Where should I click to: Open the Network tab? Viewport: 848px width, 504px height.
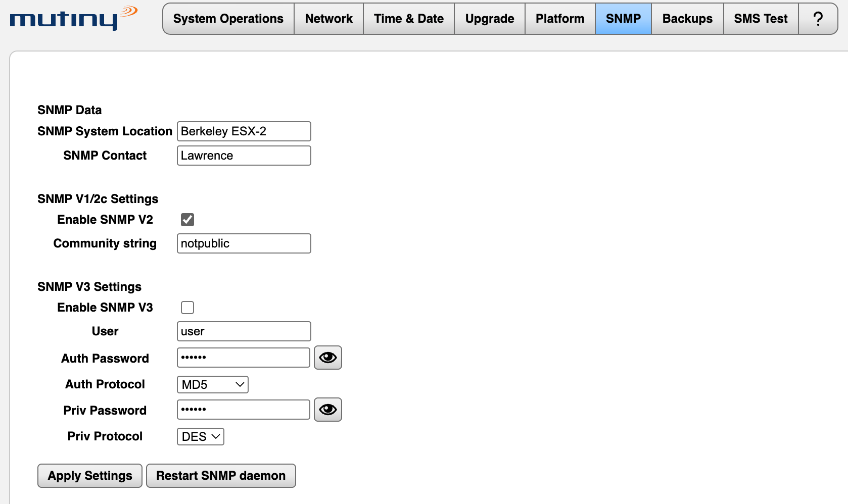(329, 19)
